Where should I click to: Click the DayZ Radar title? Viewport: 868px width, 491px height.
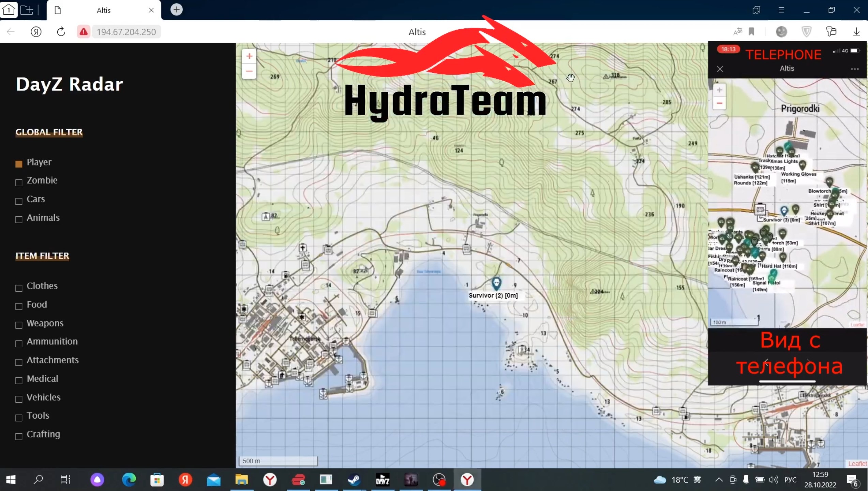(69, 84)
